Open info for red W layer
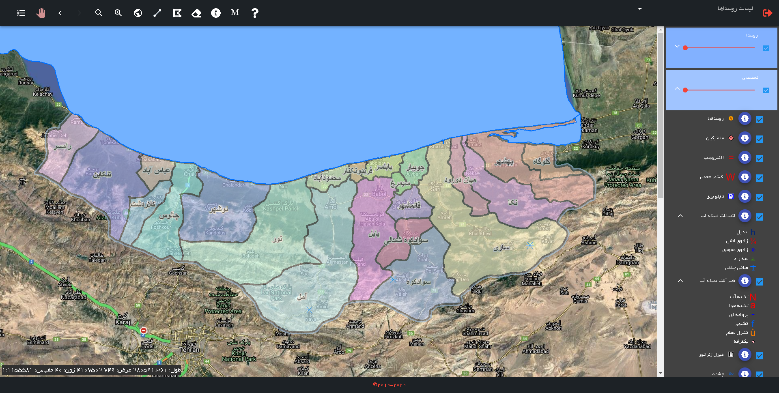This screenshot has height=393, width=779. pyautogui.click(x=744, y=177)
